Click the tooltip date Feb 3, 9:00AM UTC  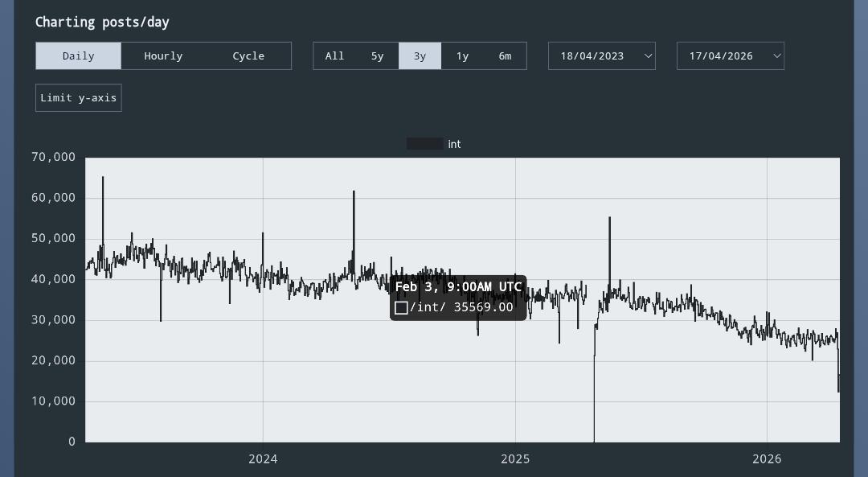click(x=458, y=287)
